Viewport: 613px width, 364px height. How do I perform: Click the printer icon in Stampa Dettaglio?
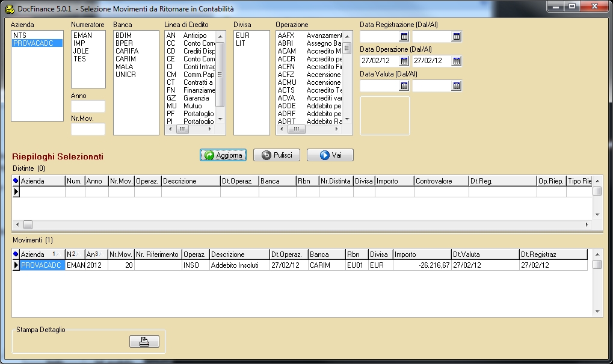(x=144, y=342)
